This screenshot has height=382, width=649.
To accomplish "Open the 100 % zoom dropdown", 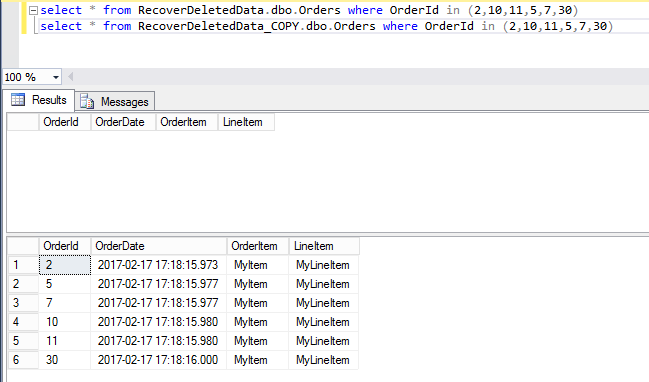I will [55, 77].
